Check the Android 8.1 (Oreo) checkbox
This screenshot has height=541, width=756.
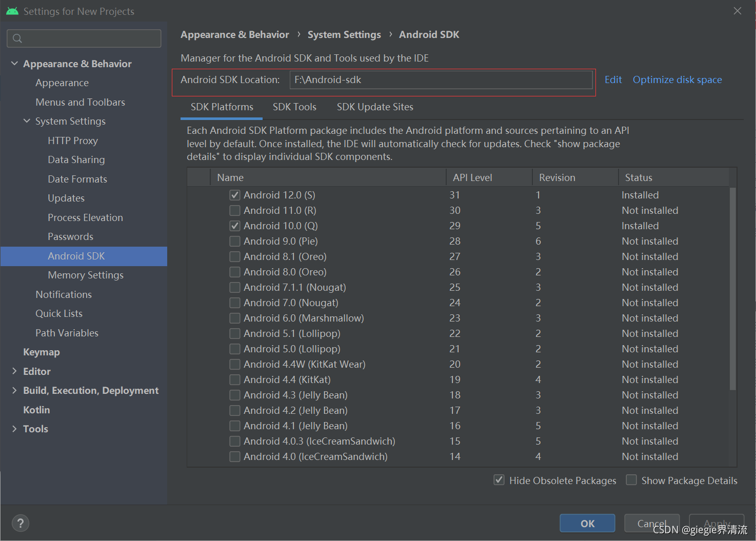pyautogui.click(x=235, y=257)
